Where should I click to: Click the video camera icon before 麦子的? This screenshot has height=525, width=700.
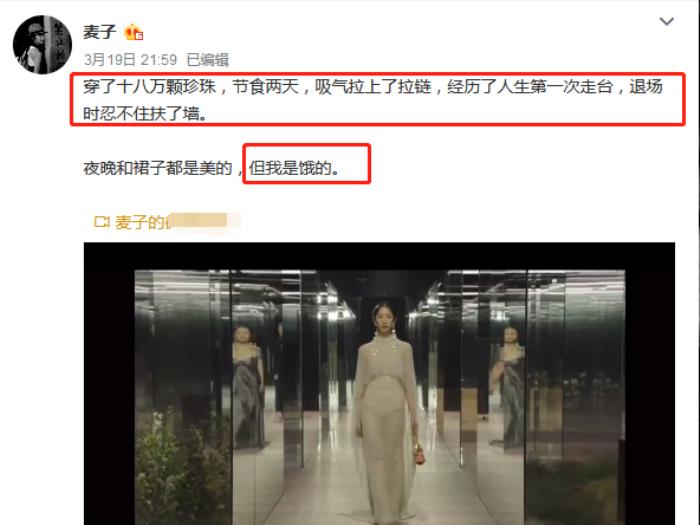[x=101, y=221]
